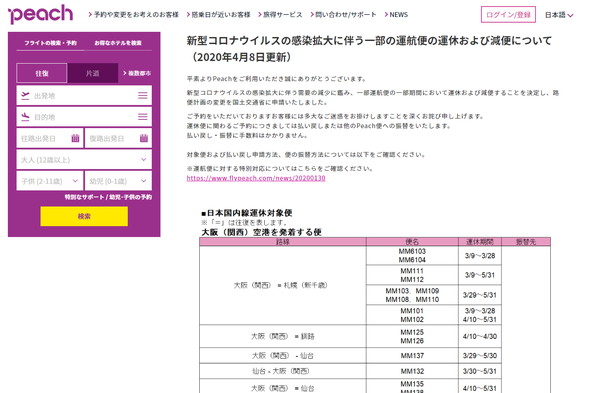Click the MM137 flight cell
The height and width of the screenshot is (393, 590).
coord(412,355)
